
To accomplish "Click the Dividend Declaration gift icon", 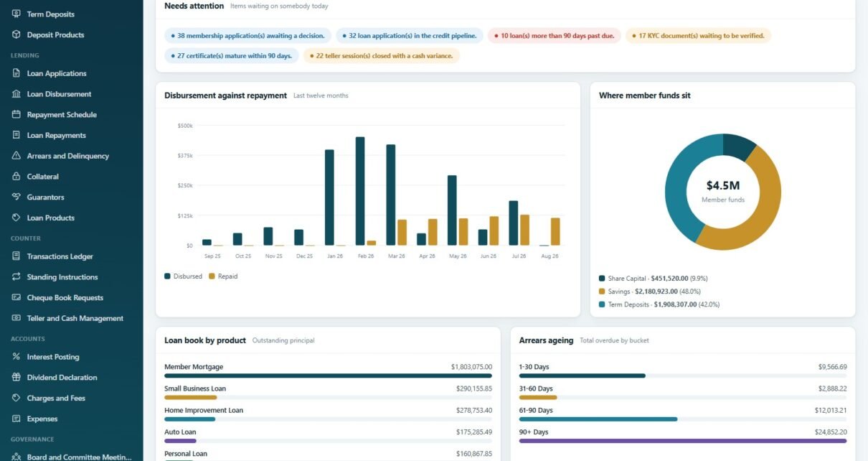I will [x=16, y=378].
